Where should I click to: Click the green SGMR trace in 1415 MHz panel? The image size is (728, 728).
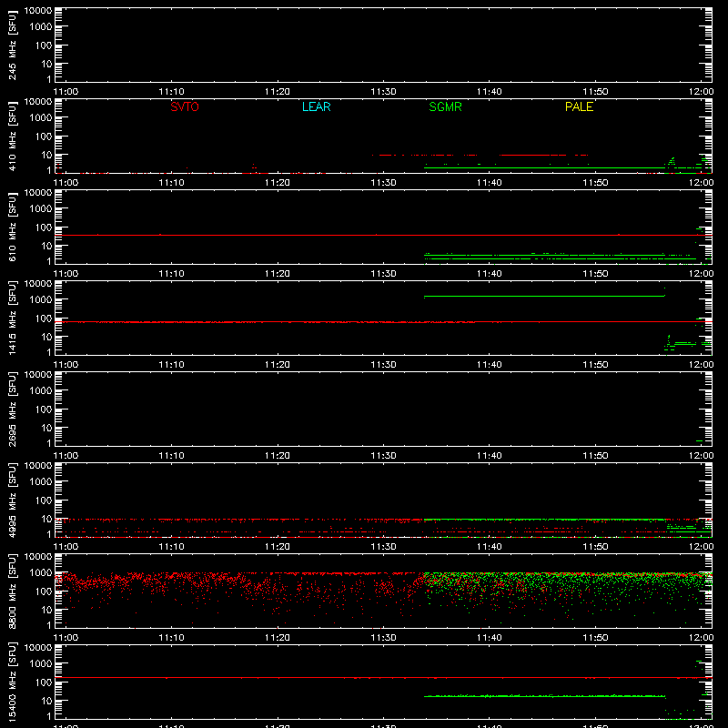click(x=544, y=297)
